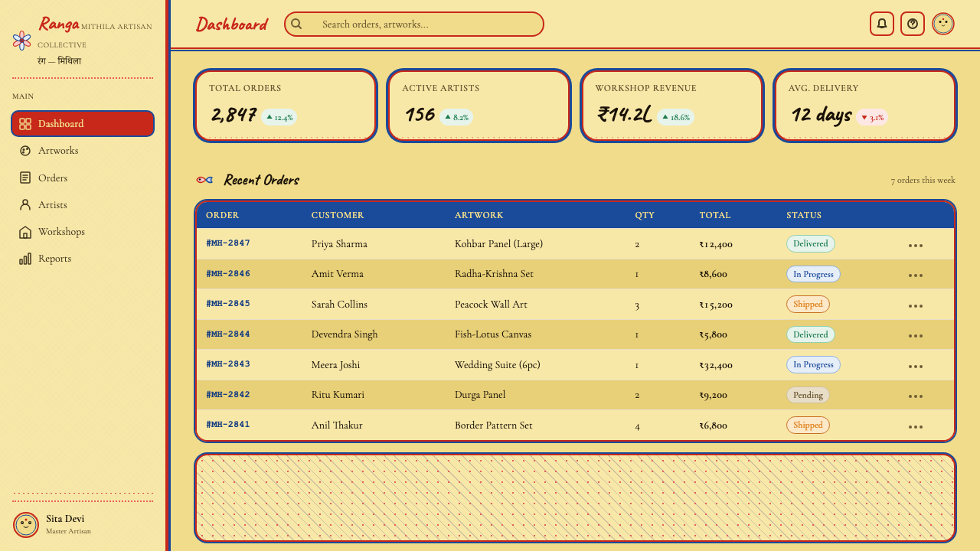Click the Workshops house icon

pos(25,232)
